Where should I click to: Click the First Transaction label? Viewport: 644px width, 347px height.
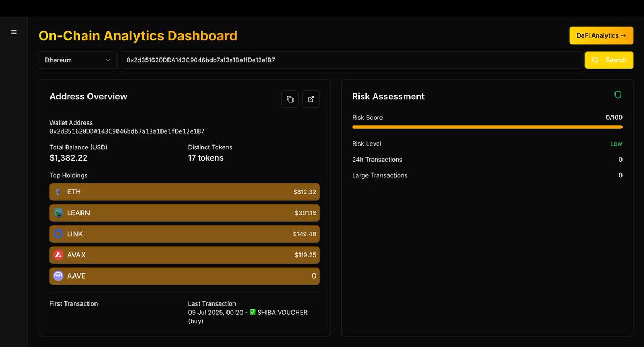(74, 303)
